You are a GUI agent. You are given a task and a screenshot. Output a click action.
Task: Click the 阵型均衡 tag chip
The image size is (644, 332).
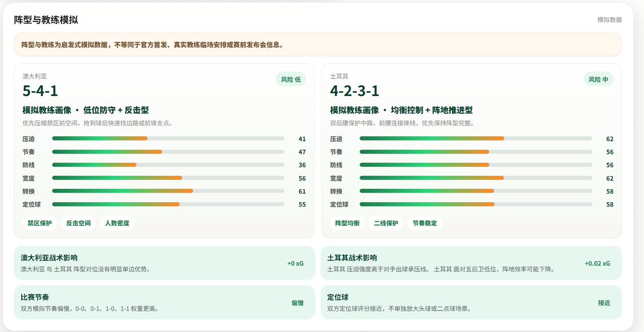347,223
